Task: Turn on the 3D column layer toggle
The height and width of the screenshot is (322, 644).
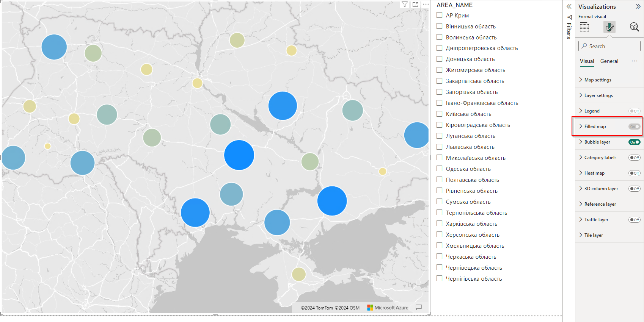Action: [x=635, y=189]
